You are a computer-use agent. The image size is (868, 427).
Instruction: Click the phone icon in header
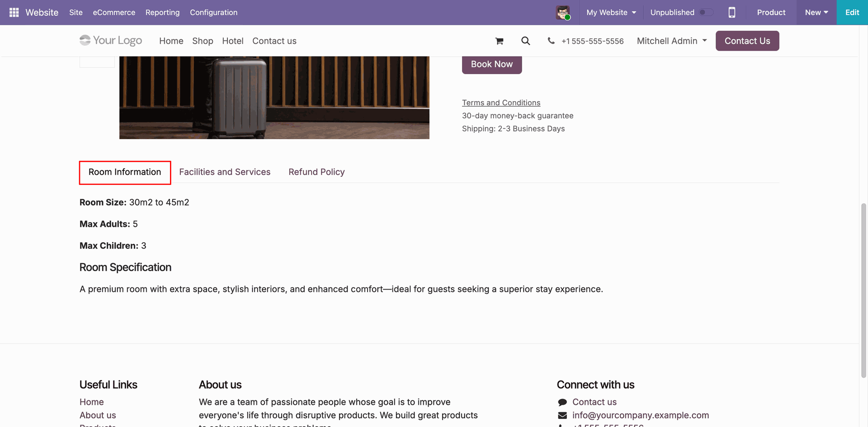click(551, 41)
